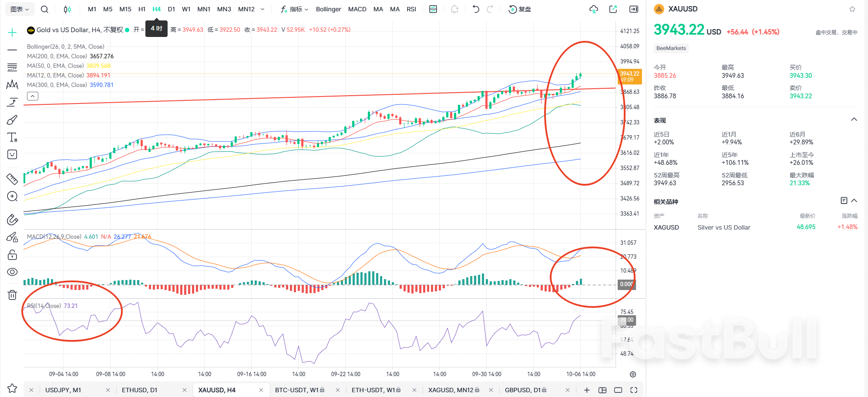Image resolution: width=868 pixels, height=397 pixels.
Task: Click the current price label on price axis
Action: pos(629,77)
